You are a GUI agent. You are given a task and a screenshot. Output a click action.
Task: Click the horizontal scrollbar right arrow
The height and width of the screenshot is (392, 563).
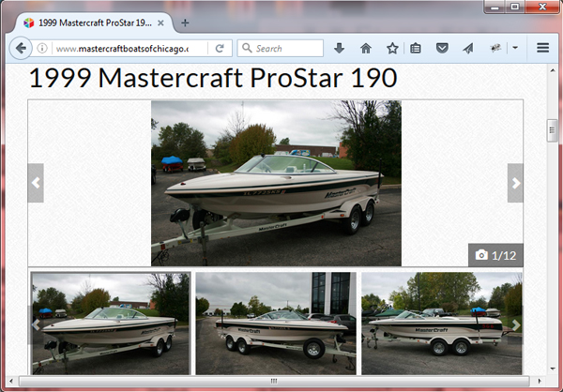click(x=540, y=381)
